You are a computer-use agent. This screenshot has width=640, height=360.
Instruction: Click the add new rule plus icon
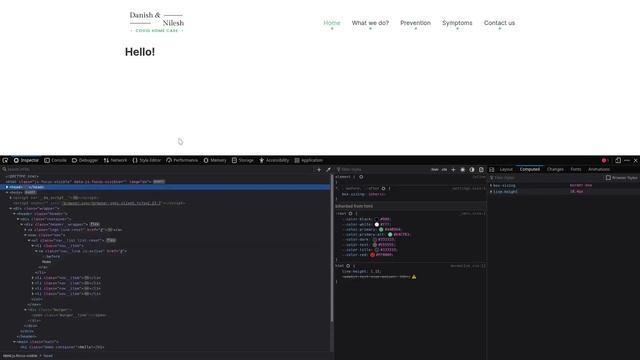[x=453, y=169]
